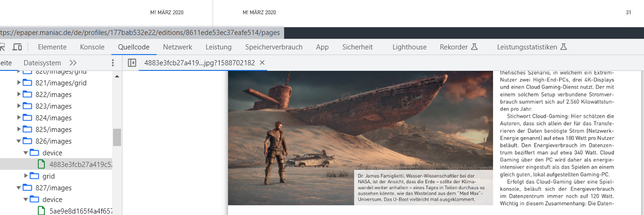Image resolution: width=644 pixels, height=215 pixels.
Task: Collapse the 827/images folder arrow
Action: tap(19, 187)
